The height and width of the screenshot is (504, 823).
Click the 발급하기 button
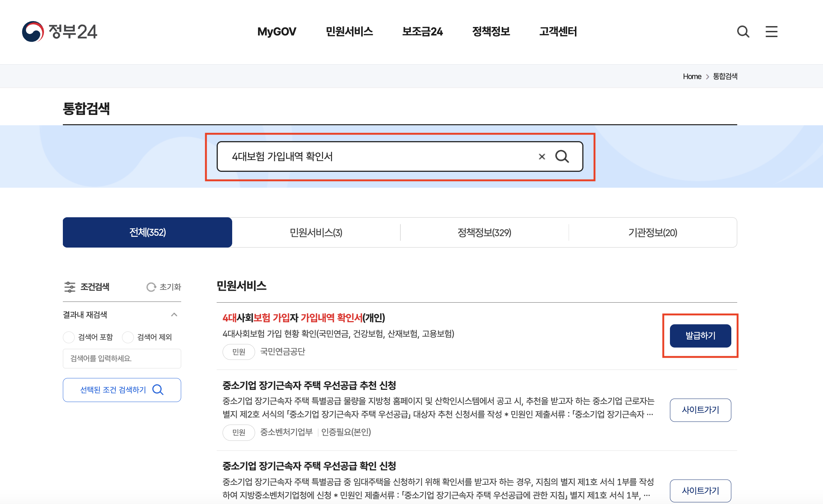(700, 336)
